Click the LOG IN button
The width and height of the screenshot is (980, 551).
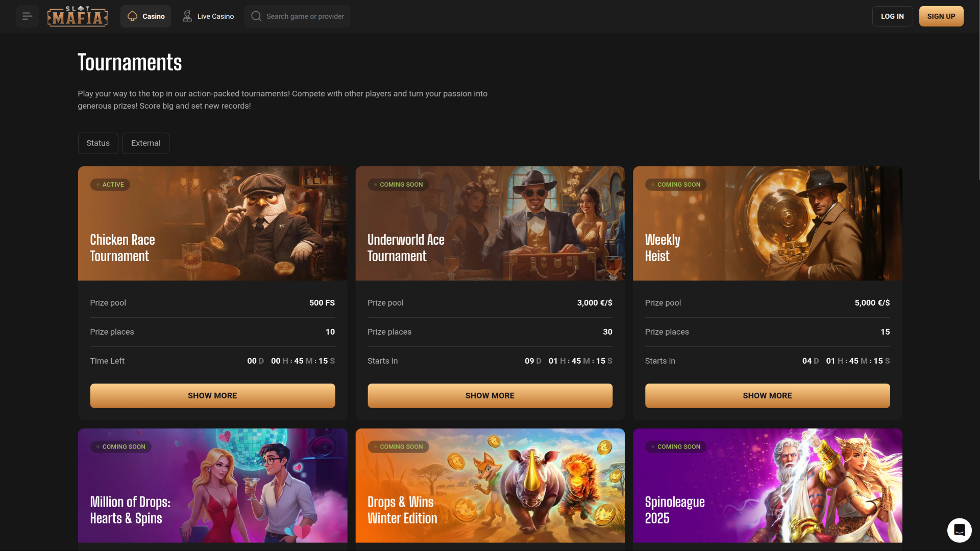(892, 16)
